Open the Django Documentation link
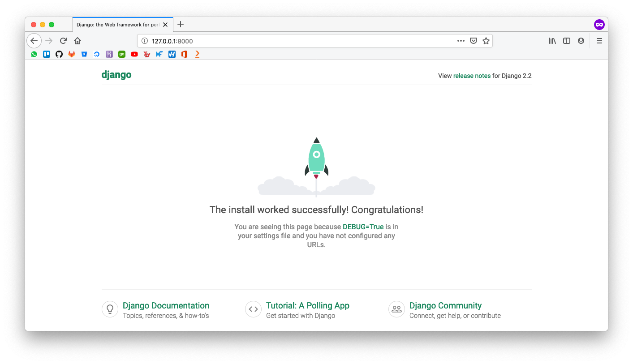The image size is (633, 364). coord(166,306)
